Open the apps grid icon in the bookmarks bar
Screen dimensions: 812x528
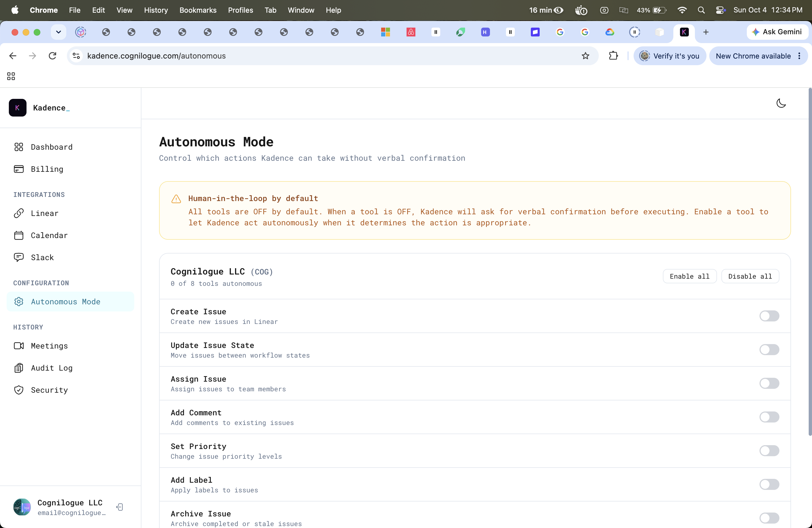click(11, 76)
